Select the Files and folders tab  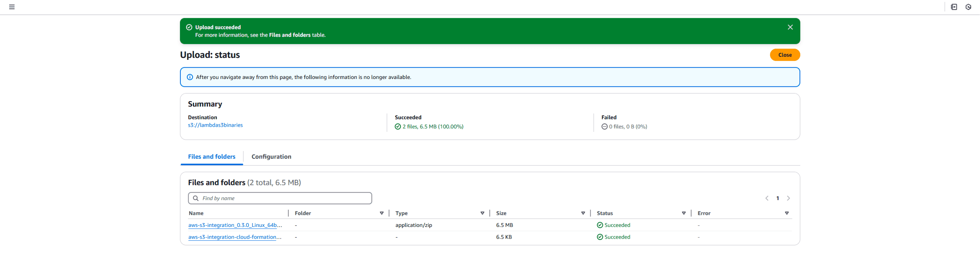[x=212, y=156]
